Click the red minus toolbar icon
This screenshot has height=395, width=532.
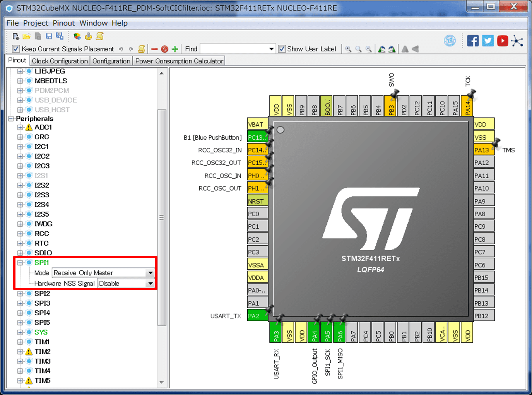coord(154,49)
